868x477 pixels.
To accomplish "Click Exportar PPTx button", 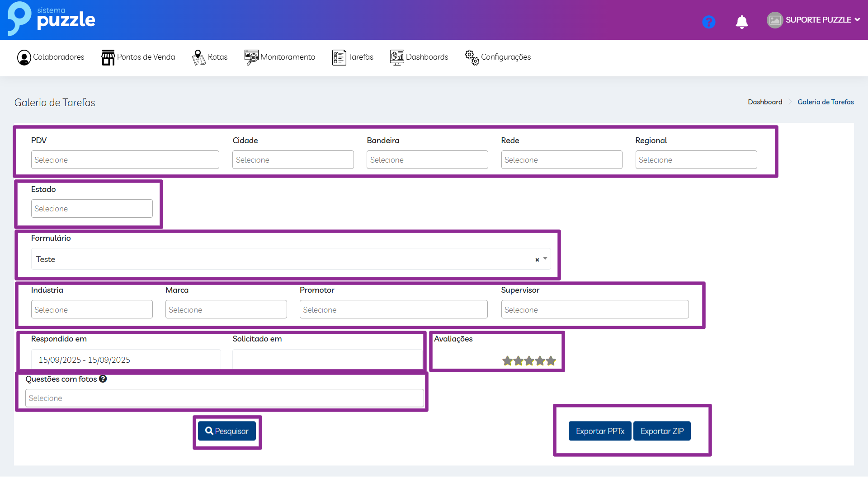I will point(599,431).
